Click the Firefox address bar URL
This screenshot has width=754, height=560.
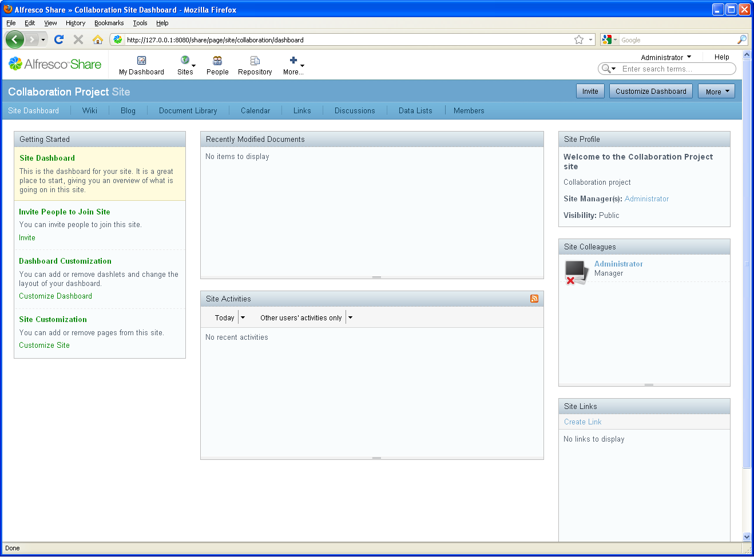[x=349, y=40]
